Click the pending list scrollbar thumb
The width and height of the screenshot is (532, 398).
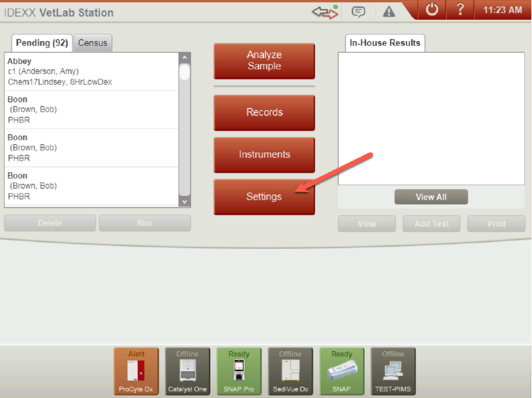tap(184, 72)
